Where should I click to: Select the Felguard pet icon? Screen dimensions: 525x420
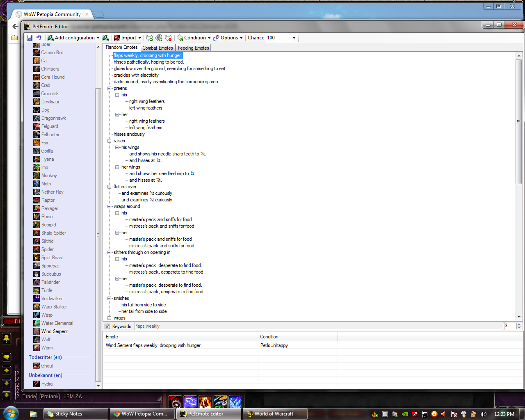(37, 126)
